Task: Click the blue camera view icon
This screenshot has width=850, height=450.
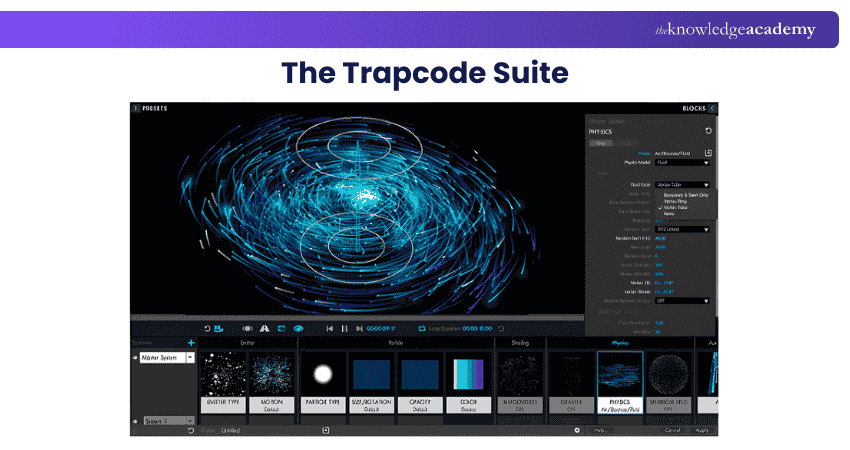Action: [218, 329]
